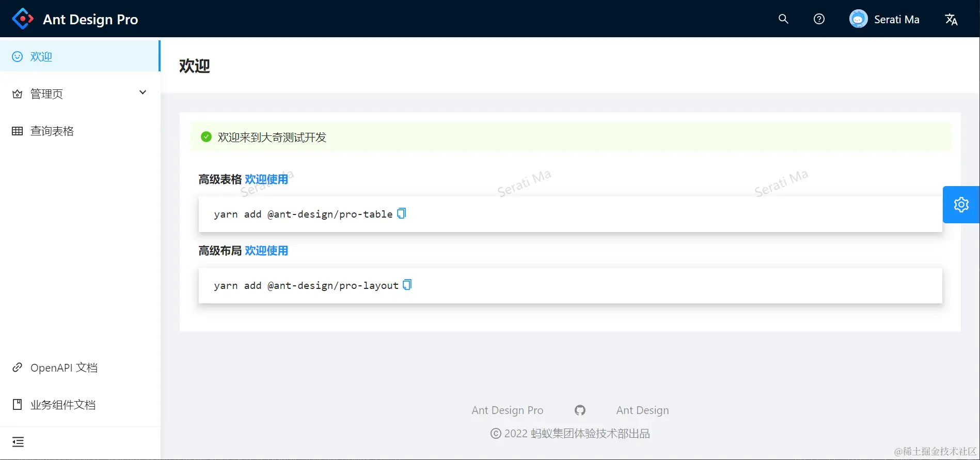Click the smiley icon beside 欢迎 menu
The image size is (980, 460).
[x=18, y=56]
